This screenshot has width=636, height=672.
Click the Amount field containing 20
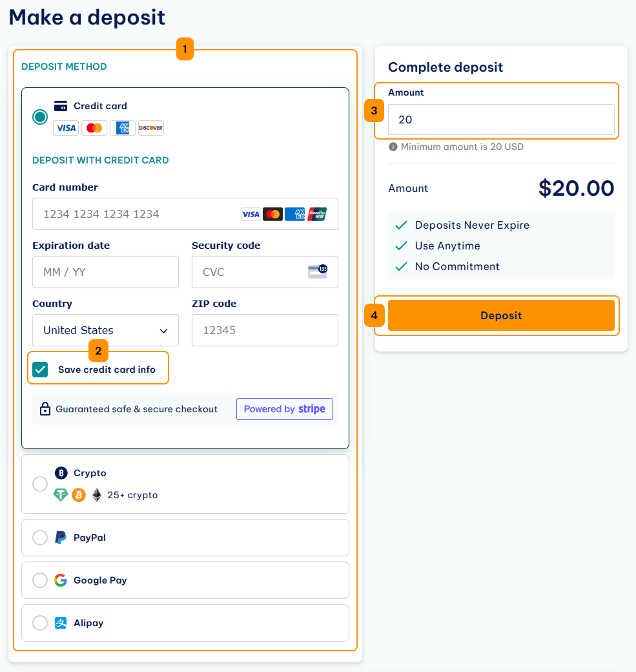pos(501,120)
